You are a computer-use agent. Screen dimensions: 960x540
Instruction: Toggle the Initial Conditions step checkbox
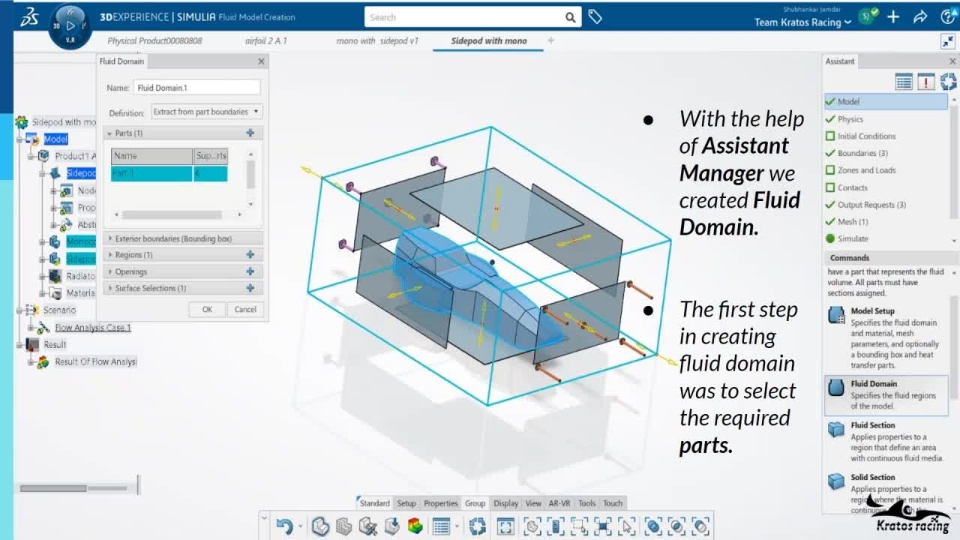(x=830, y=136)
